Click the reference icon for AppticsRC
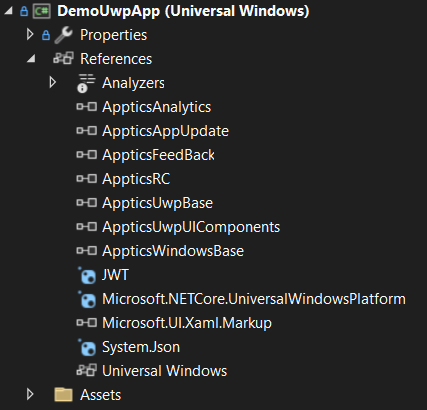427x410 pixels. pyautogui.click(x=87, y=179)
